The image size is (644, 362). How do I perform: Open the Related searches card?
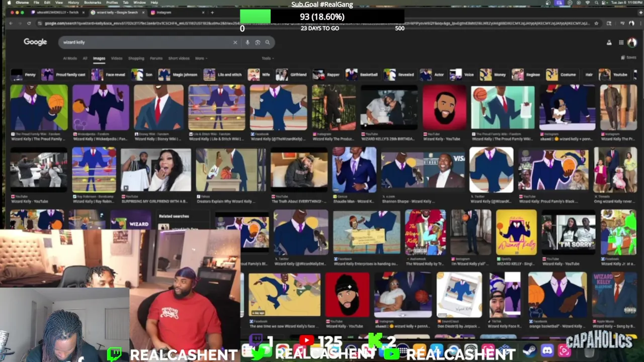(x=184, y=220)
